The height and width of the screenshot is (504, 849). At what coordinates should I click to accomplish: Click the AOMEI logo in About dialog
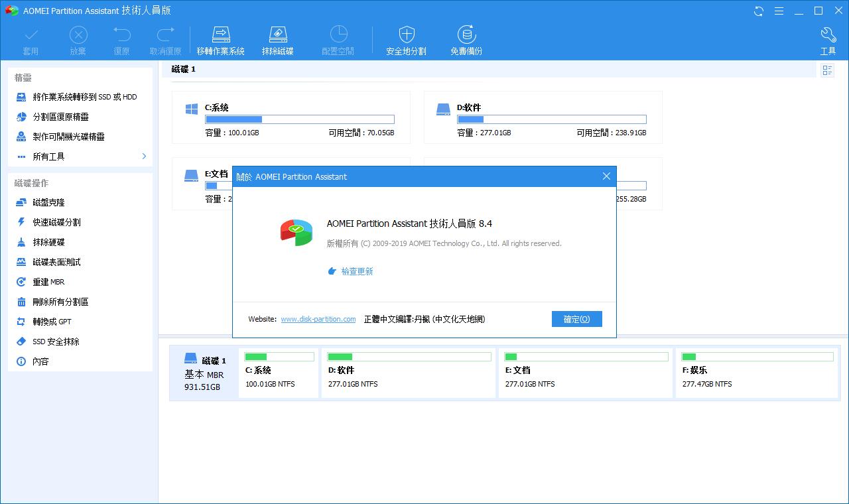tap(296, 231)
